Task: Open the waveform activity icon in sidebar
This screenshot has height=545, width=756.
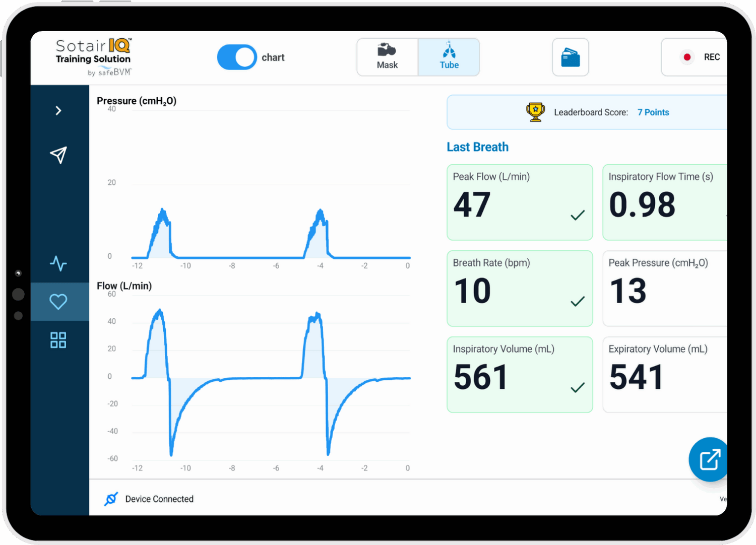Action: (x=58, y=263)
